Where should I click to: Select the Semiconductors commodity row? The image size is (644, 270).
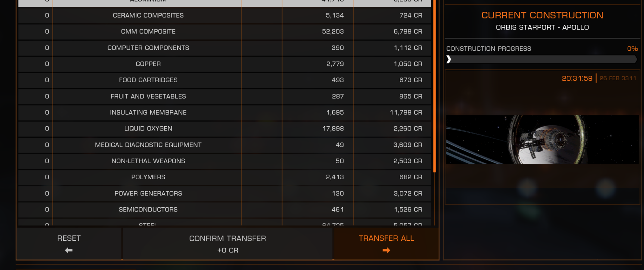click(x=224, y=209)
